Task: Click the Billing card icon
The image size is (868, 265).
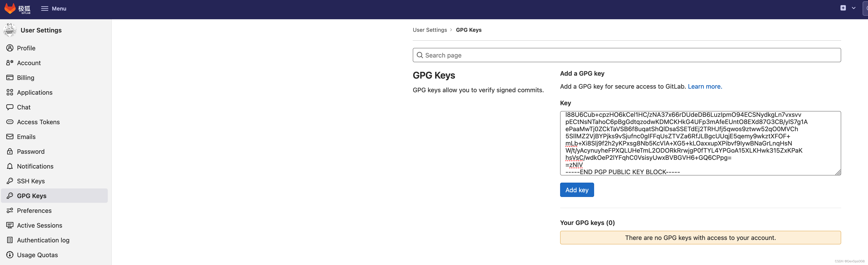Action: (10, 77)
